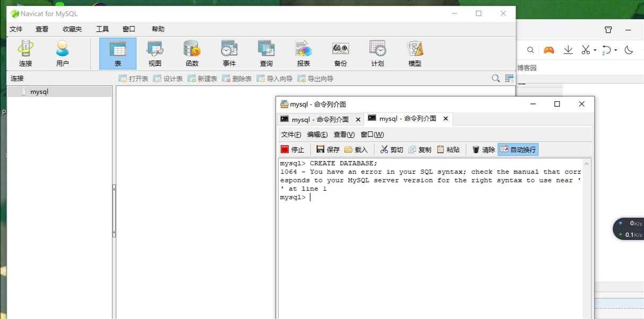Screen dimensions: 644x319
Task: Click the browser skin (shirt) icon
Action: [x=608, y=30]
